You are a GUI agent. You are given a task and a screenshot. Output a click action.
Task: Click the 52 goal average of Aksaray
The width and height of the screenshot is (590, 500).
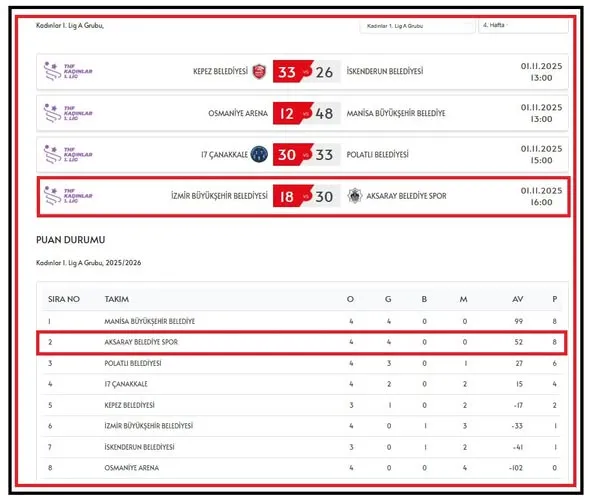click(519, 342)
